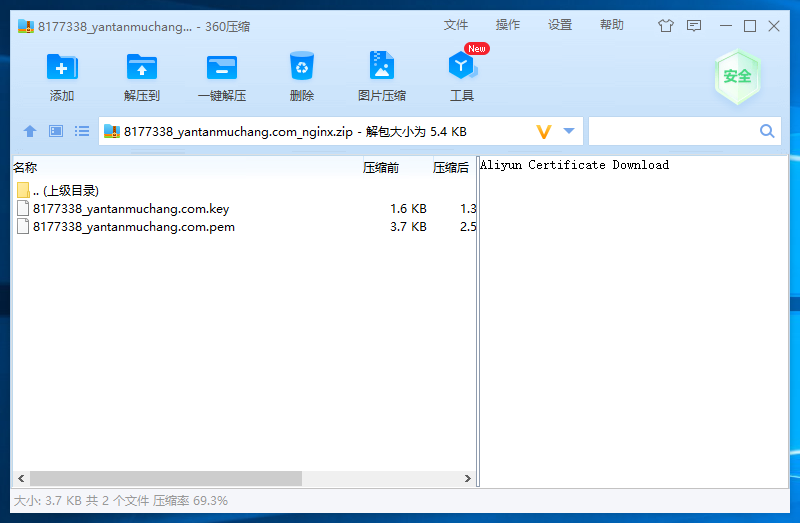Viewport: 800px width, 523px height.
Task: Sort by the 压缩前 column header
Action: tap(396, 167)
